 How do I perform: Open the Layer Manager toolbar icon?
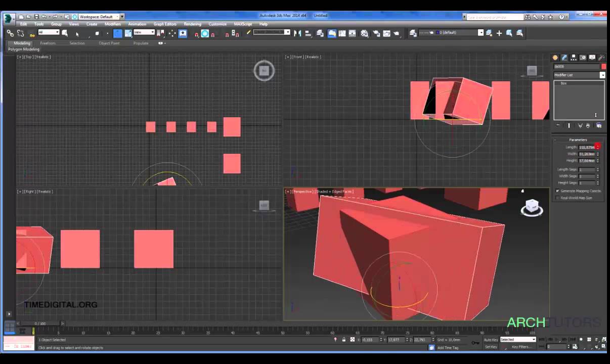(x=320, y=33)
